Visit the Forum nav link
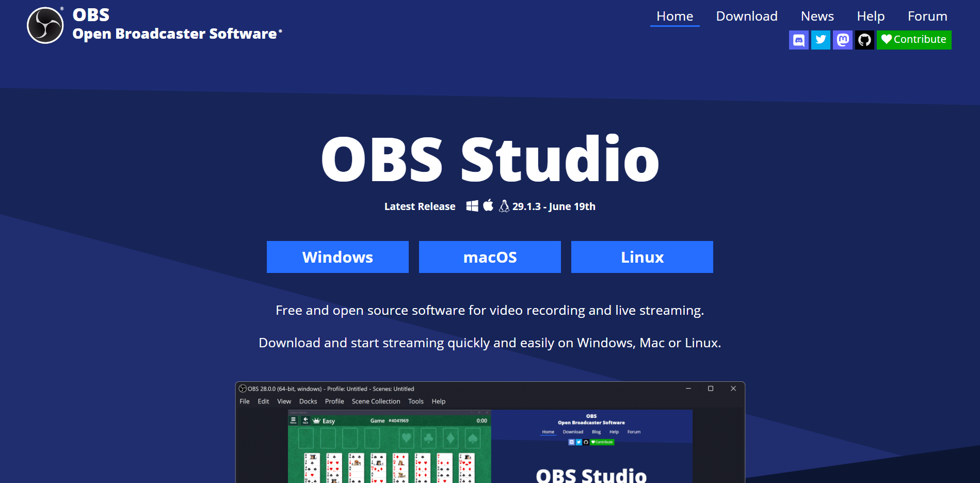Image resolution: width=980 pixels, height=483 pixels. [x=927, y=17]
